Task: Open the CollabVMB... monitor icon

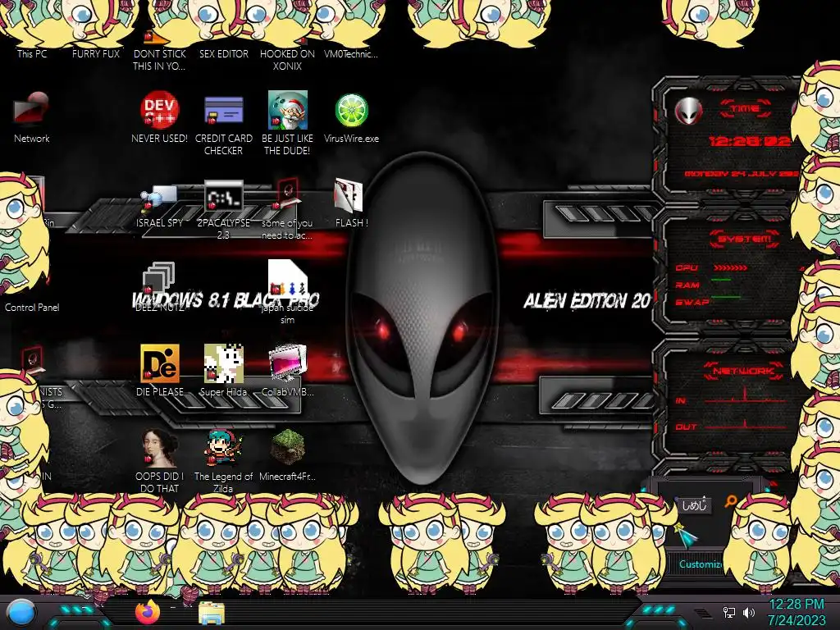Action: [288, 363]
